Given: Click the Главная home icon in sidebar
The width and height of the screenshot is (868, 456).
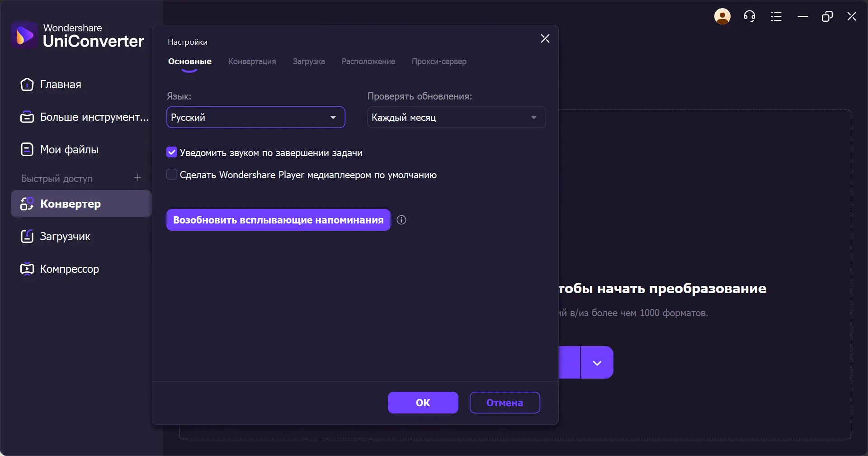Looking at the screenshot, I should pos(27,85).
